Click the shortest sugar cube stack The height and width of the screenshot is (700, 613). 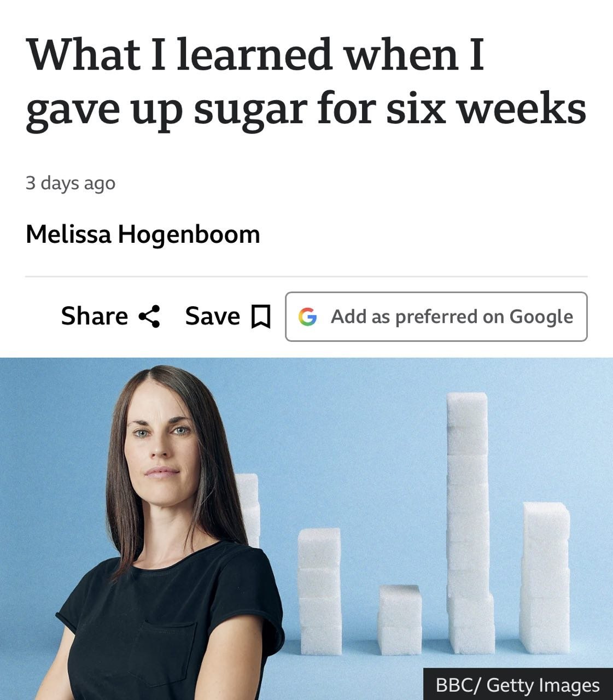click(x=400, y=620)
